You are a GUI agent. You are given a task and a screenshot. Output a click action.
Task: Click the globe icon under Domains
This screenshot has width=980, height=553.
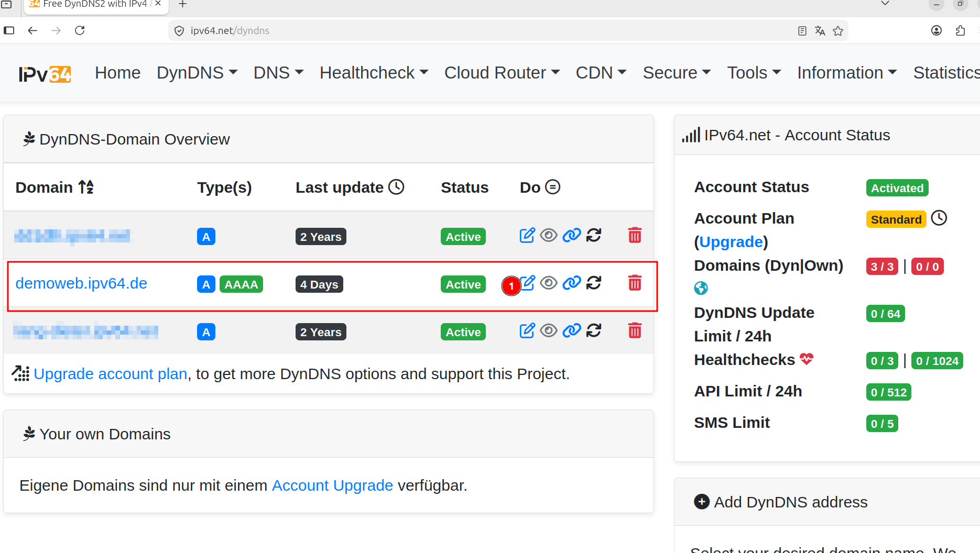coord(701,288)
